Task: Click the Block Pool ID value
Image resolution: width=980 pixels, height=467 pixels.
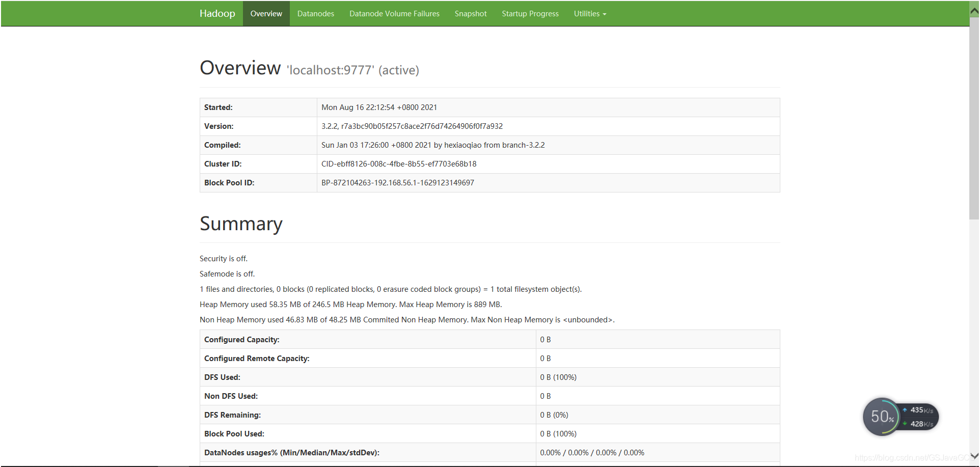Action: coord(398,183)
